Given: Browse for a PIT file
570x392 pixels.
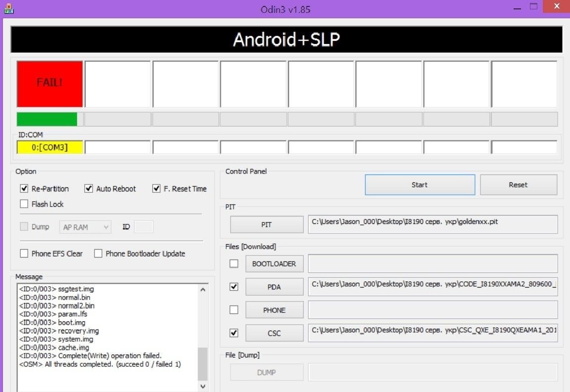Looking at the screenshot, I should pos(267,224).
